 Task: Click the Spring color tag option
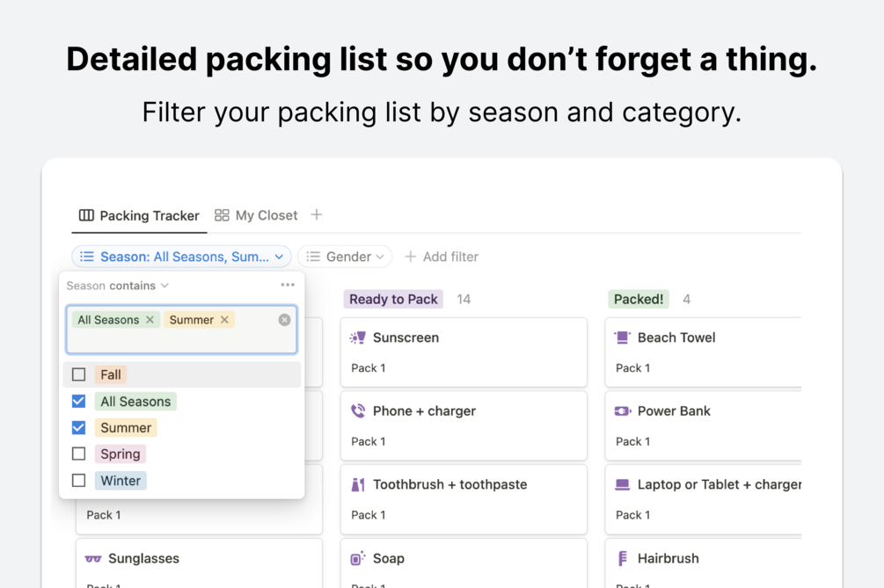tap(121, 454)
